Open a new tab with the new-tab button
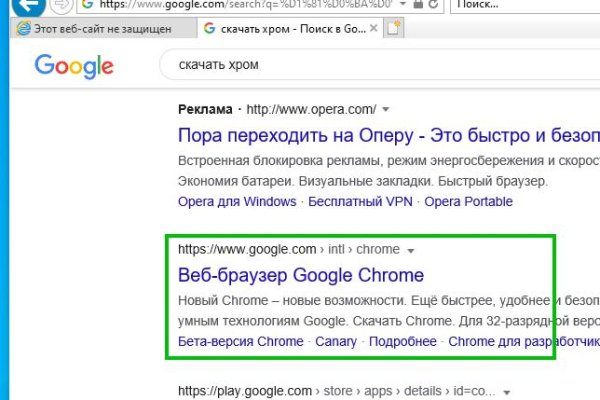Screen dimensions: 600x400 tap(394, 28)
